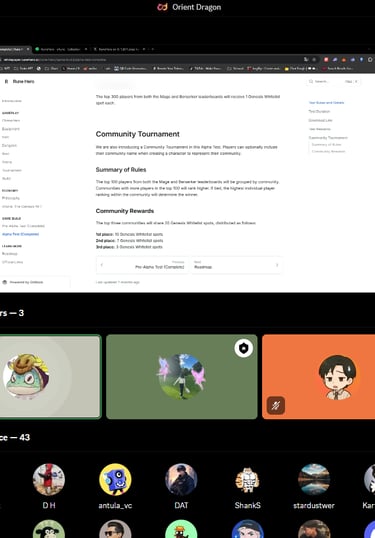Click the moderator shield badge icon
375x538 pixels.
tap(244, 348)
